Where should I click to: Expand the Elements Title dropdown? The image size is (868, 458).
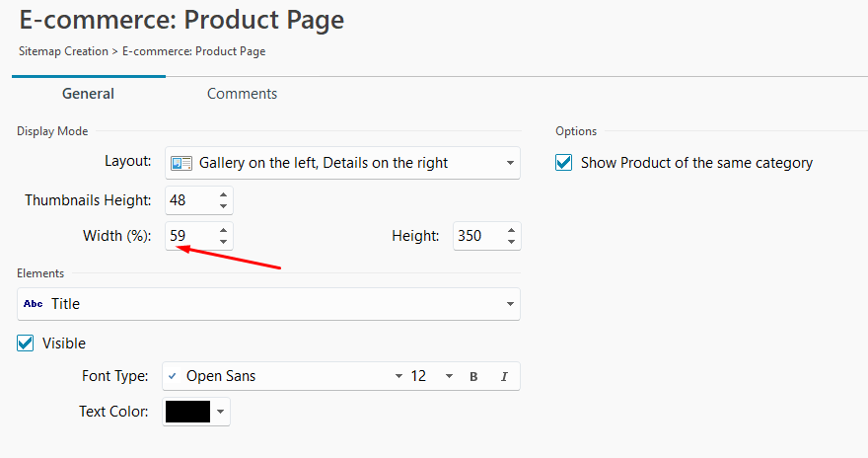tap(510, 304)
